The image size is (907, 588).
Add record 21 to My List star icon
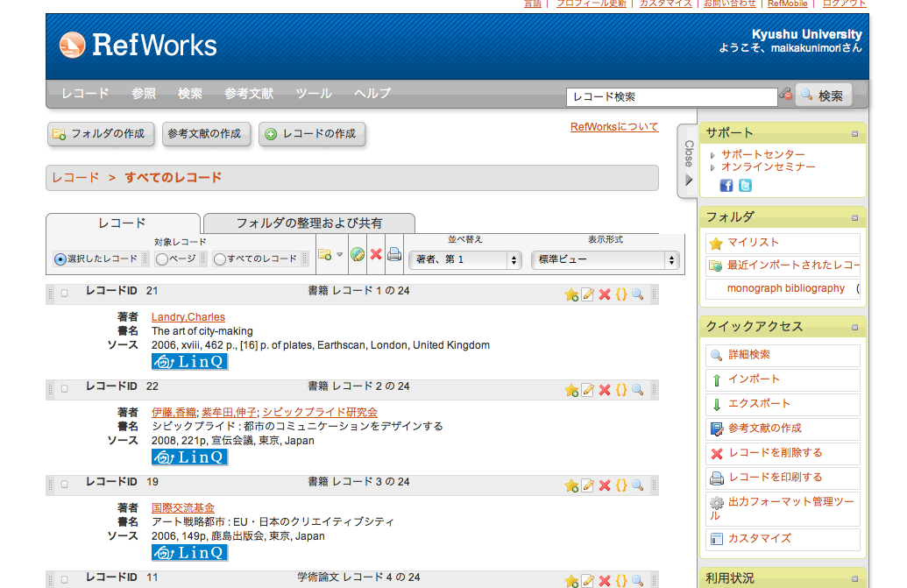tap(571, 294)
